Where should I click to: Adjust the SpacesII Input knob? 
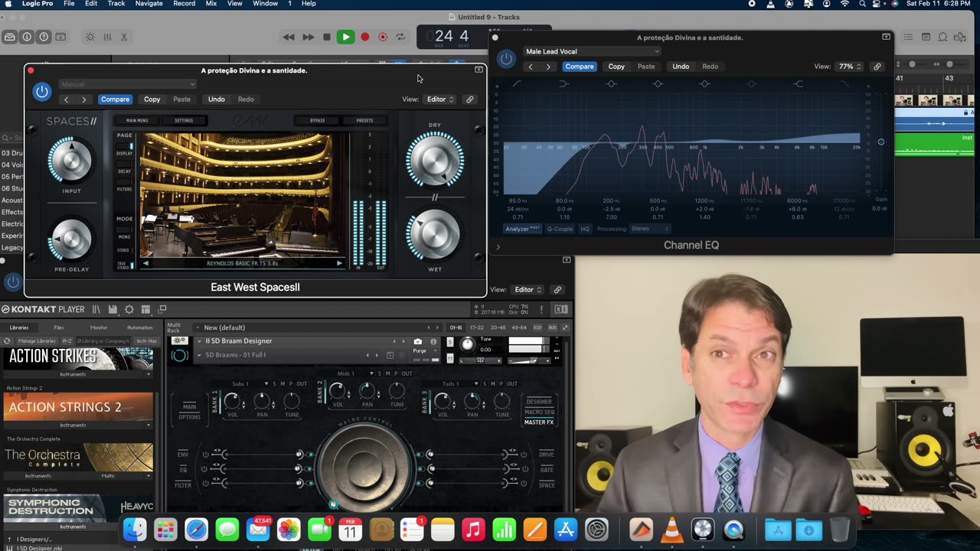[x=70, y=159]
